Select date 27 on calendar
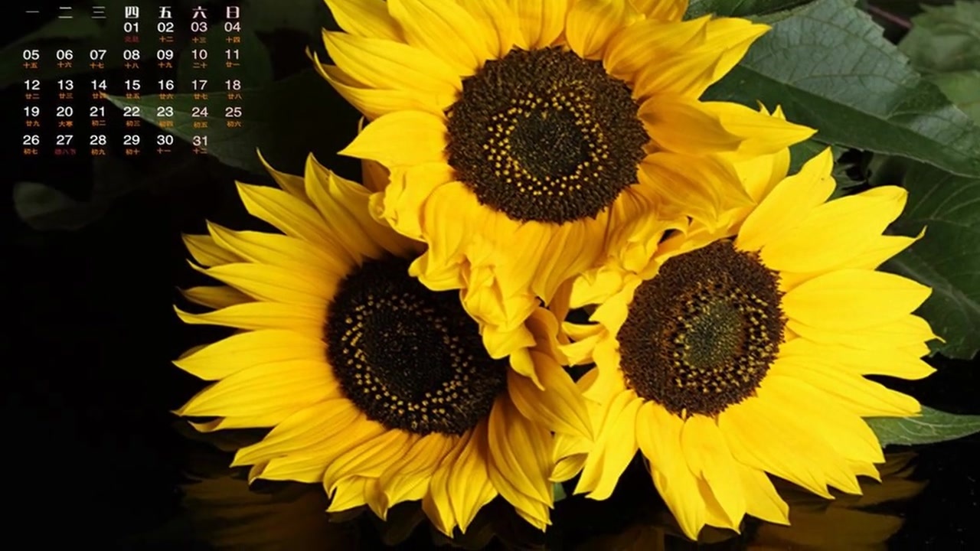Screen dimensions: 980x551 click(x=65, y=140)
